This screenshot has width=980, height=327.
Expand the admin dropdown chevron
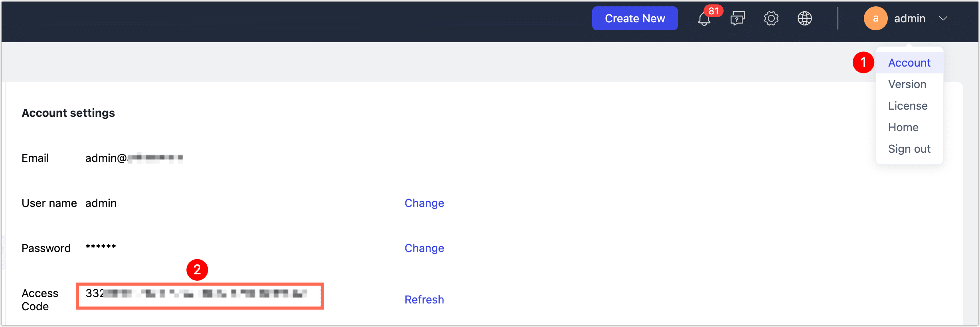point(943,18)
